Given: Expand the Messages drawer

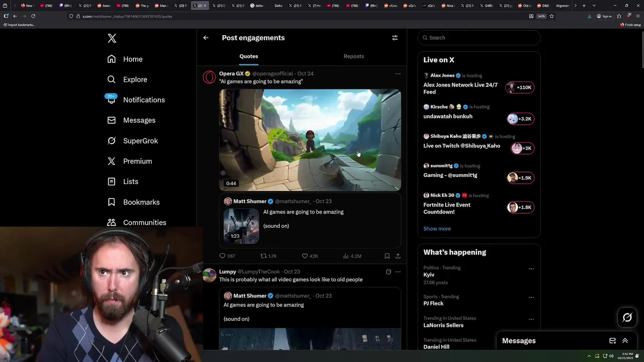Looking at the screenshot, I should tap(625, 341).
